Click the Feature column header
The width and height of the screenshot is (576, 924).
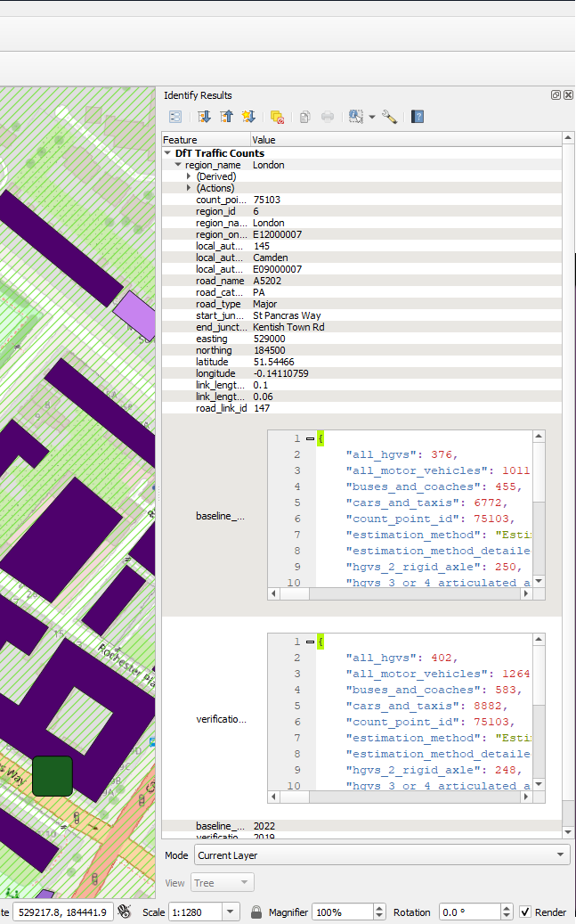tap(205, 140)
